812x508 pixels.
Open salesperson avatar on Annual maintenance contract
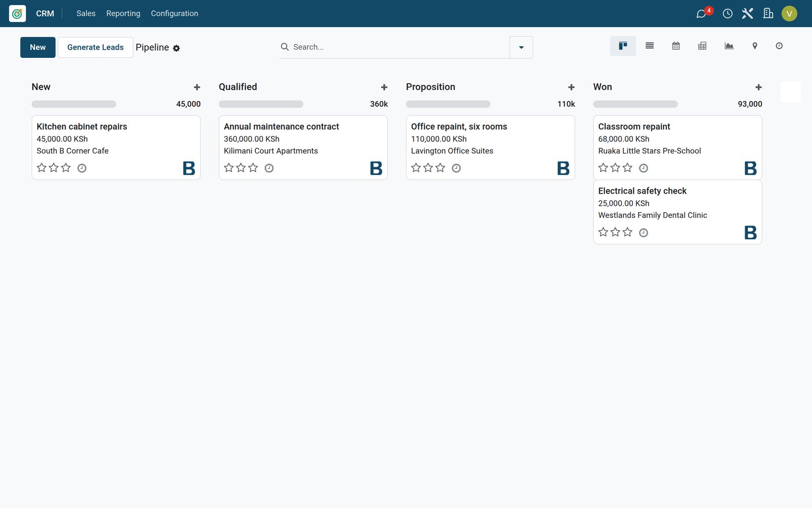click(376, 168)
